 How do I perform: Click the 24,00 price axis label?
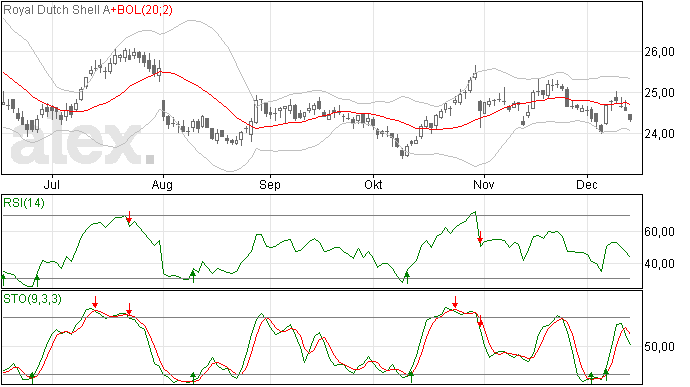click(x=659, y=134)
